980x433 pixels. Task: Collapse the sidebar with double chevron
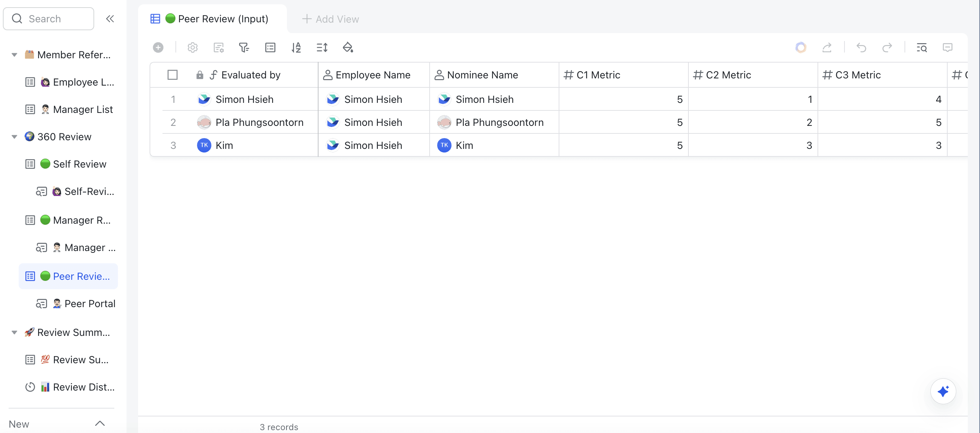pos(110,19)
